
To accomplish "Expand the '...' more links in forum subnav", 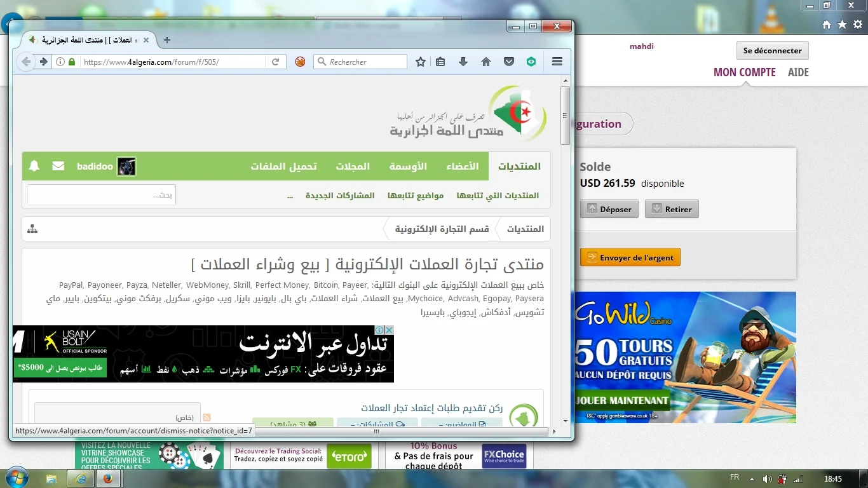I will click(x=290, y=196).
